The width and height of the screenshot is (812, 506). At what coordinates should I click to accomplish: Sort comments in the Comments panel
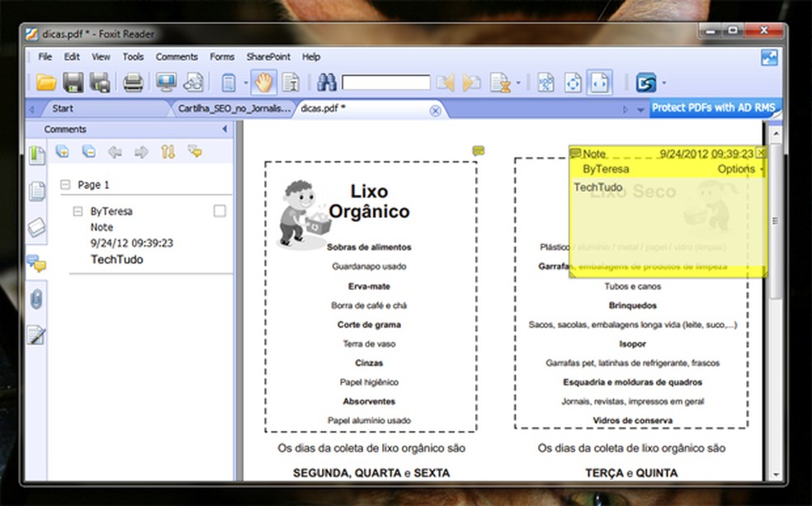coord(169,152)
